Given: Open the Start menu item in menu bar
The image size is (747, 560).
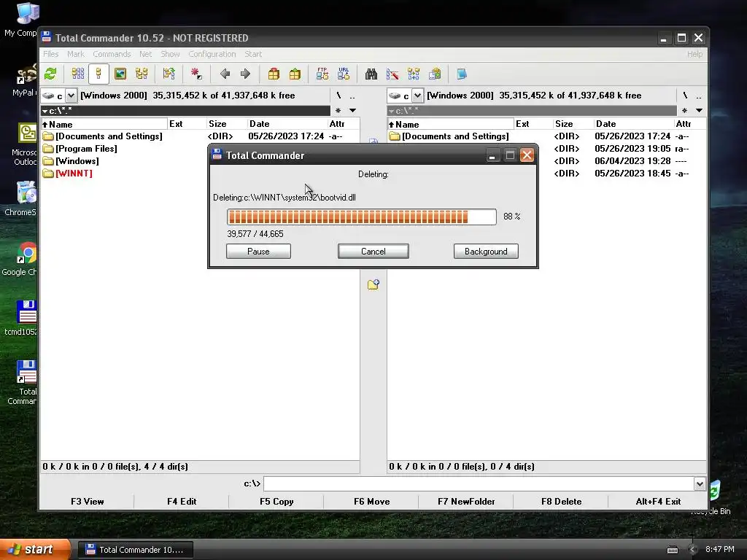Looking at the screenshot, I should tap(253, 54).
